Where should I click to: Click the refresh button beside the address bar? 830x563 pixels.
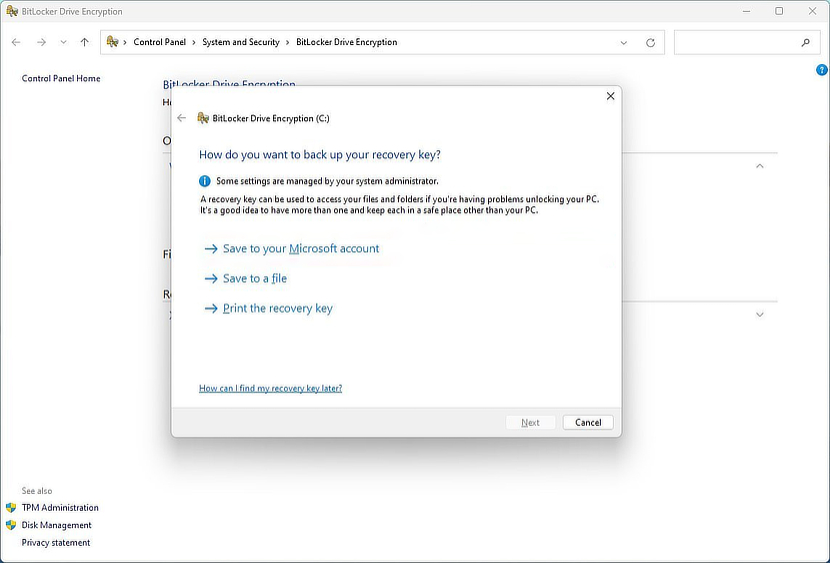point(650,43)
